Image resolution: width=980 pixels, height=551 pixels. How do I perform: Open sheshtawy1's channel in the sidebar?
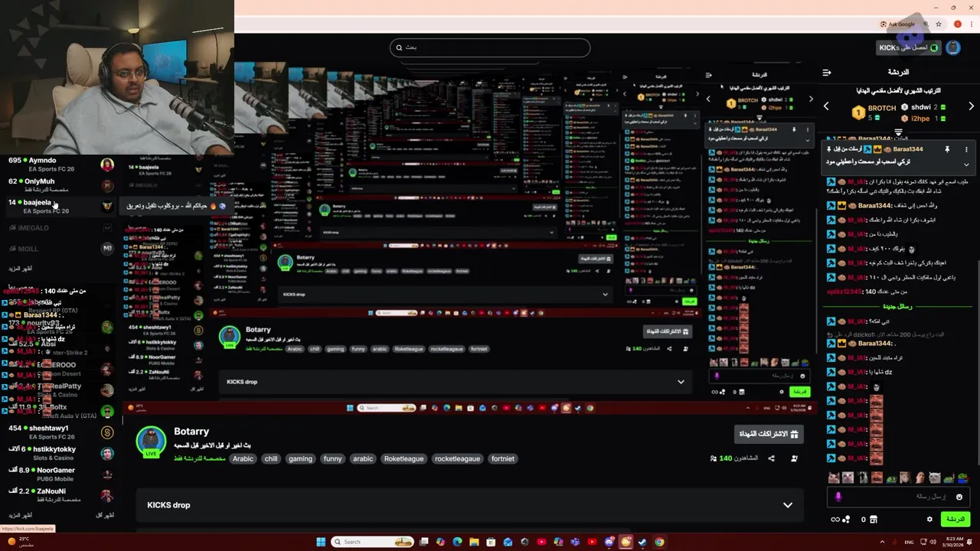[x=61, y=432]
